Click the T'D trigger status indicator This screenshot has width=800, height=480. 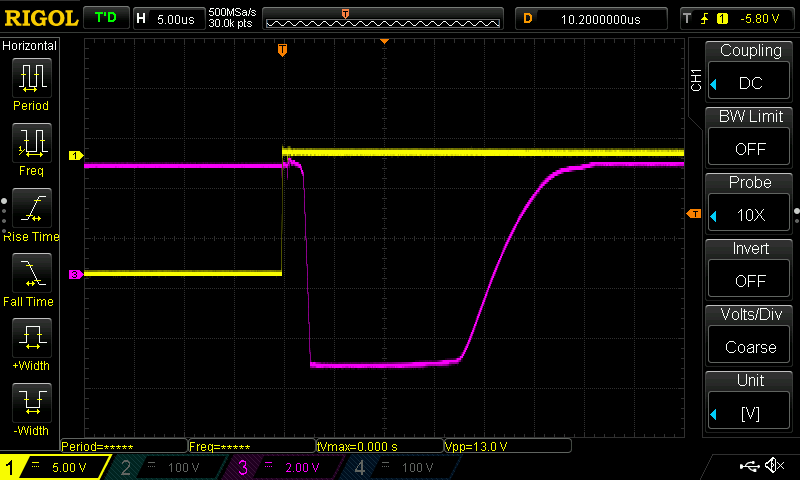[106, 18]
